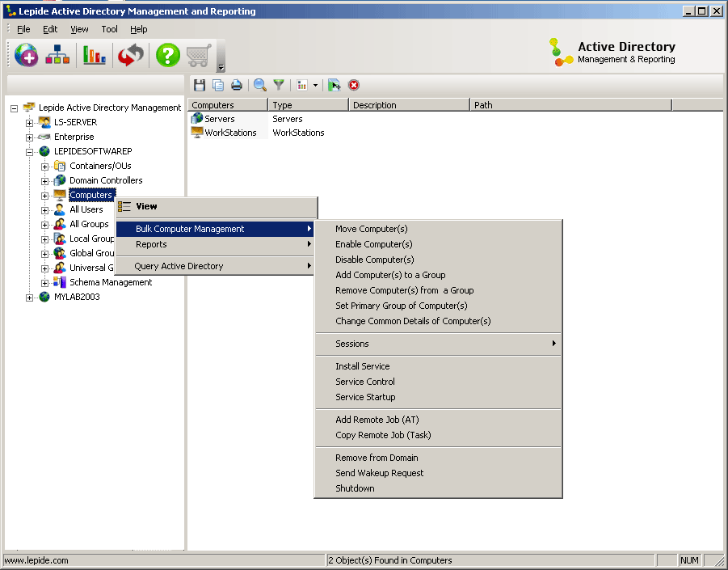
Task: Click the WorkStations monitor icon in list
Action: [x=197, y=133]
